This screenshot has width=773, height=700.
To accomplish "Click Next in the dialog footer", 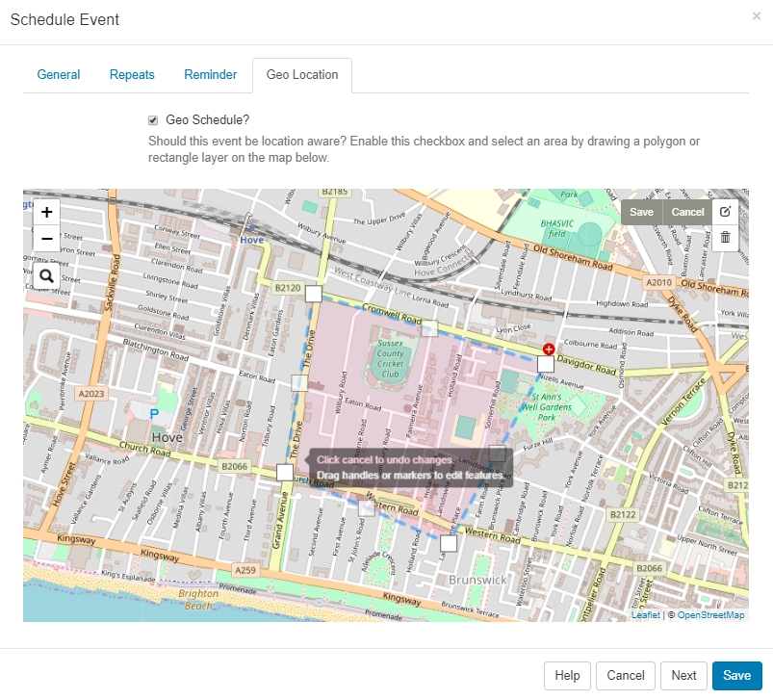I will pos(683,675).
